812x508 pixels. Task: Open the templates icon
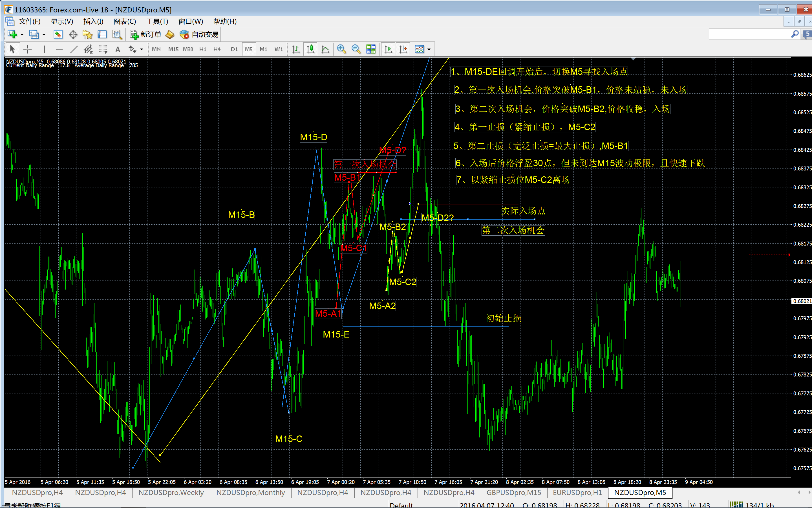coord(420,49)
